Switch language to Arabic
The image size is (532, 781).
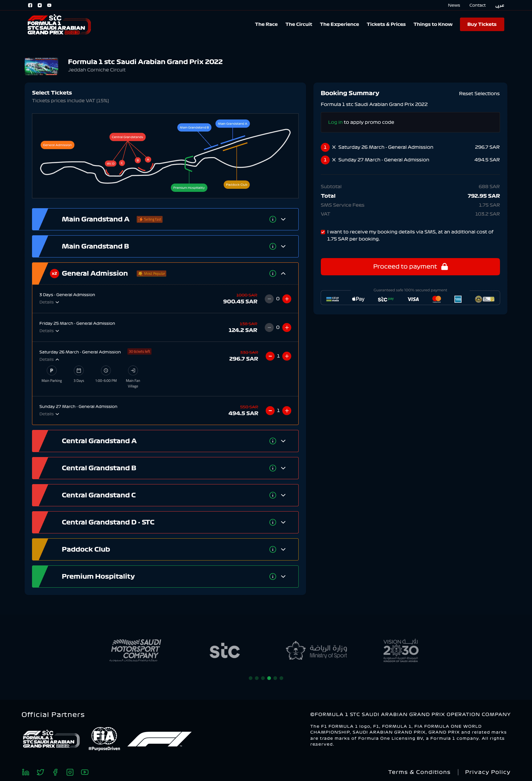point(500,5)
